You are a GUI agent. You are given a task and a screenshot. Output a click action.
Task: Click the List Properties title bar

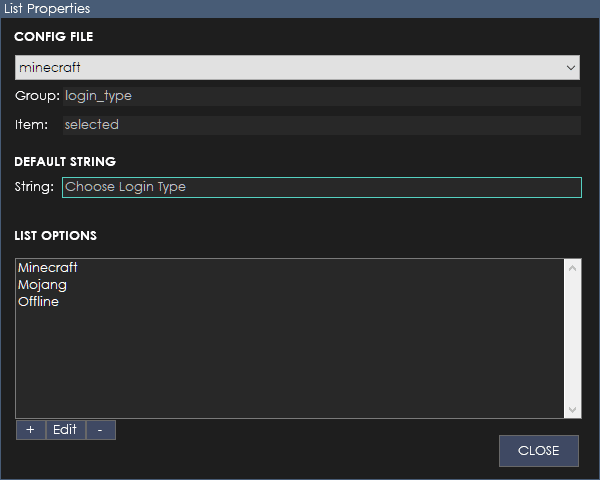coord(300,8)
